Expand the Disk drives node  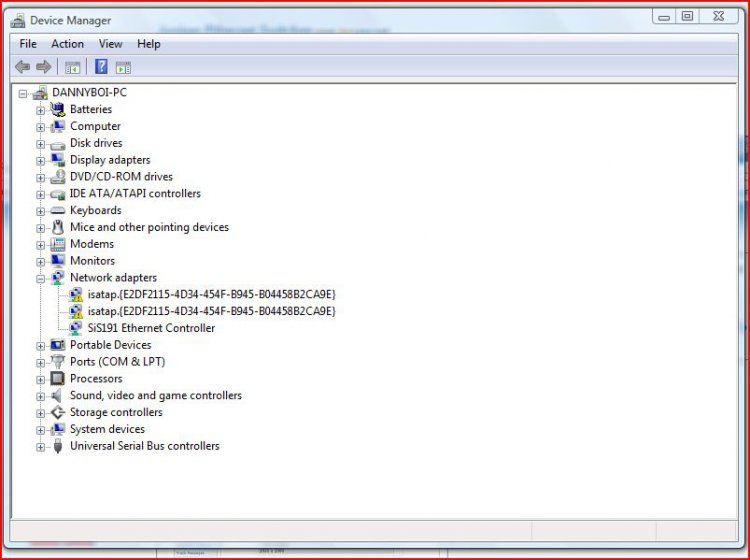[41, 144]
